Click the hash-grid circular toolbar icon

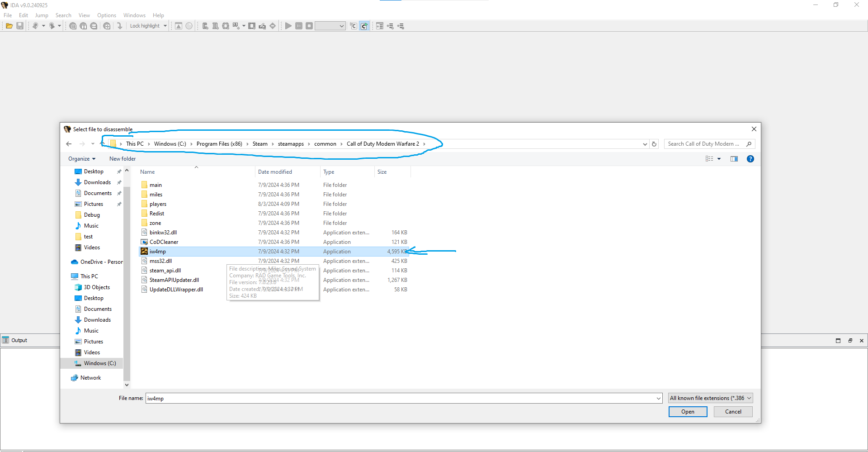click(x=73, y=26)
